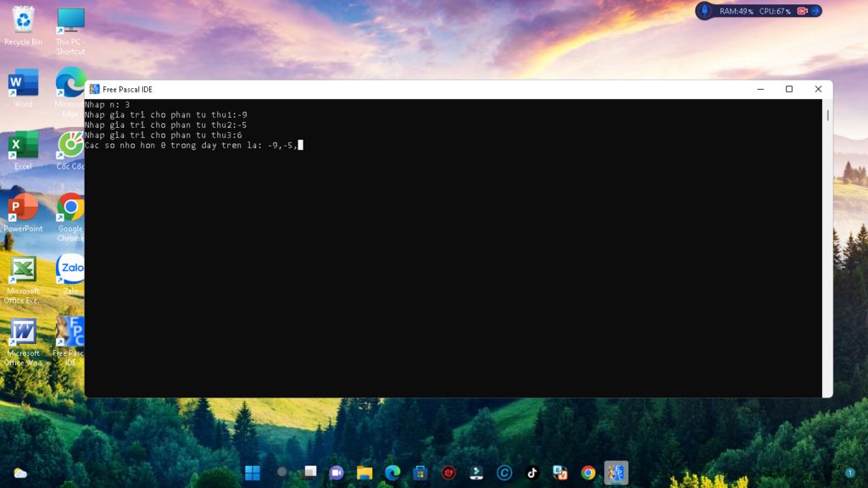Open the blue circled C taskbar icon
Image resolution: width=868 pixels, height=488 pixels.
click(x=504, y=473)
